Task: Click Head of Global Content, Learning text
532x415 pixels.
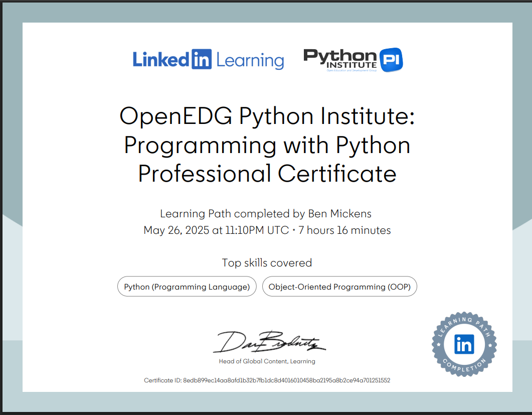Action: click(267, 361)
